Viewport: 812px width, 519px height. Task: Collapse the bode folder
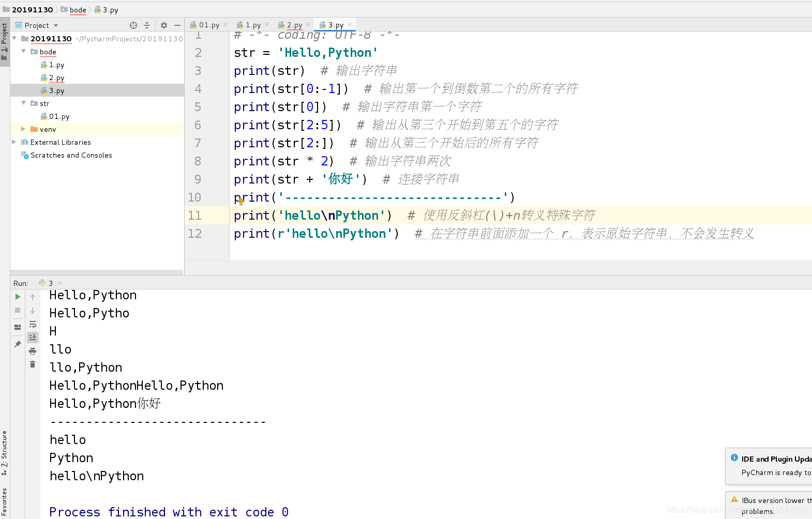(x=24, y=51)
